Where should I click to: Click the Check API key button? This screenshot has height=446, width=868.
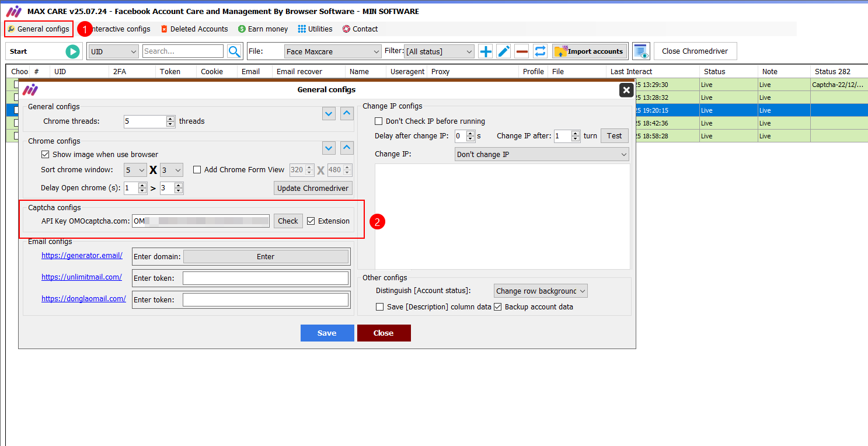click(288, 221)
